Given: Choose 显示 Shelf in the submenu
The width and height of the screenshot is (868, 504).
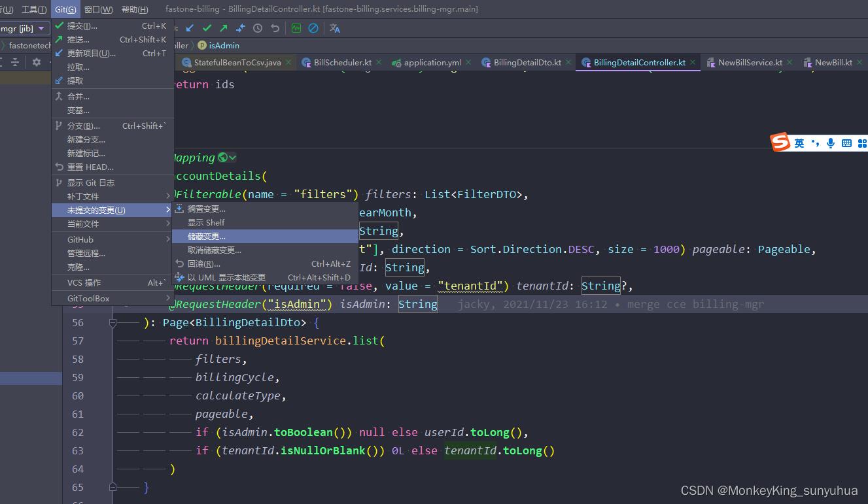Looking at the screenshot, I should pos(264,223).
